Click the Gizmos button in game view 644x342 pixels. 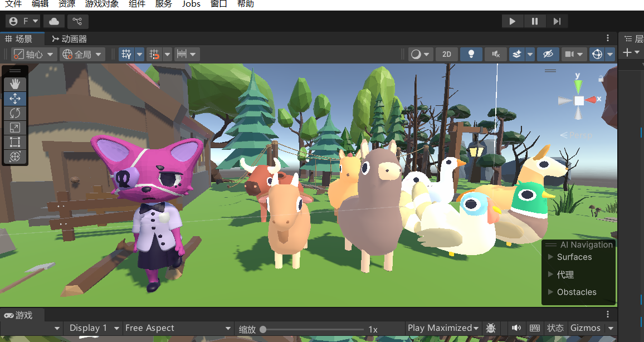pyautogui.click(x=586, y=328)
